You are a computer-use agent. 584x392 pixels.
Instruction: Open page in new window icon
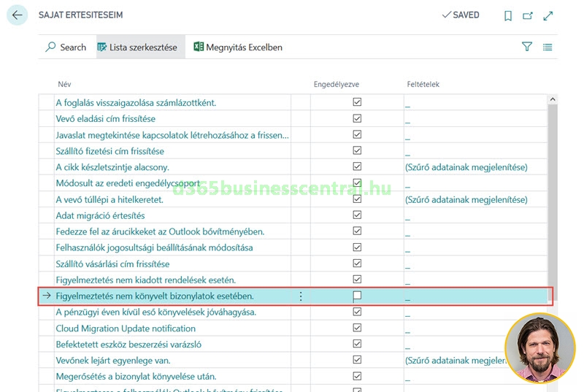(x=528, y=15)
